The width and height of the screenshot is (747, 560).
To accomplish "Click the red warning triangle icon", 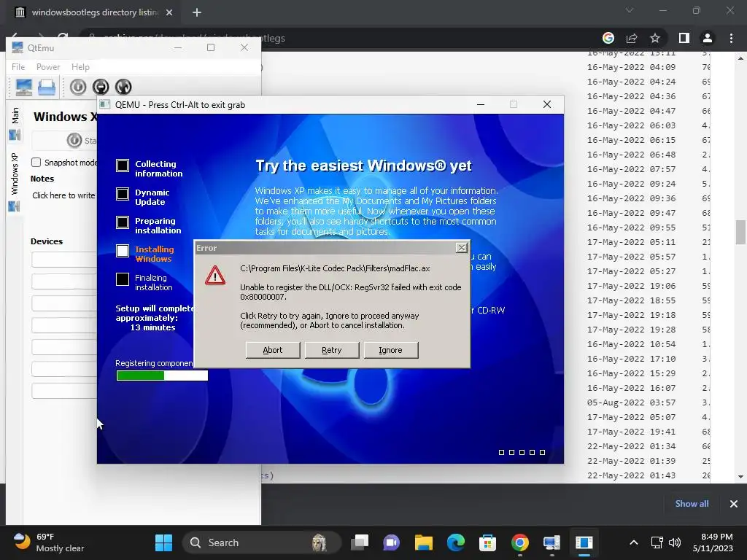I will click(x=215, y=275).
